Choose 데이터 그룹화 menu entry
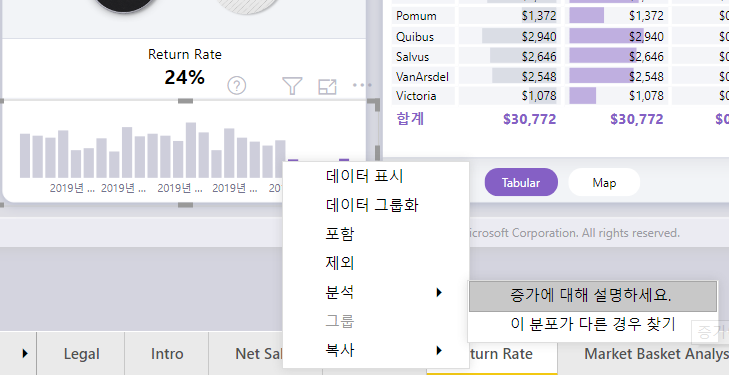Image resolution: width=729 pixels, height=375 pixels. click(x=372, y=205)
